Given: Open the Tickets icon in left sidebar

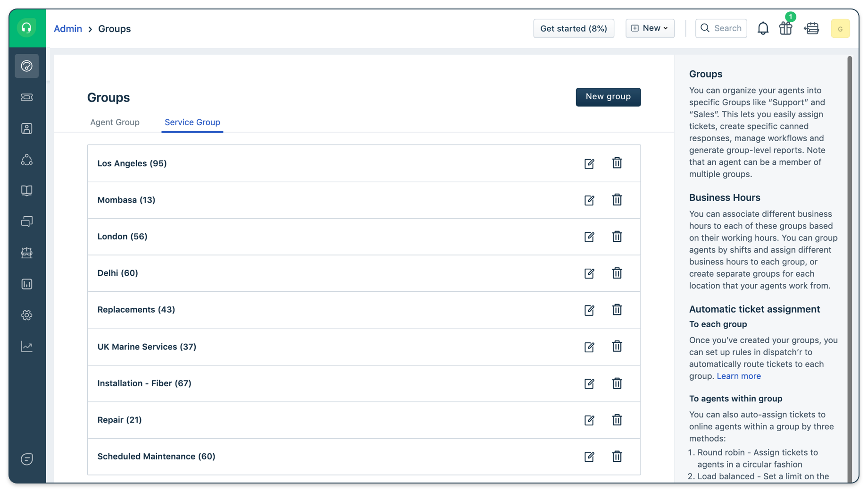Looking at the screenshot, I should pyautogui.click(x=27, y=97).
